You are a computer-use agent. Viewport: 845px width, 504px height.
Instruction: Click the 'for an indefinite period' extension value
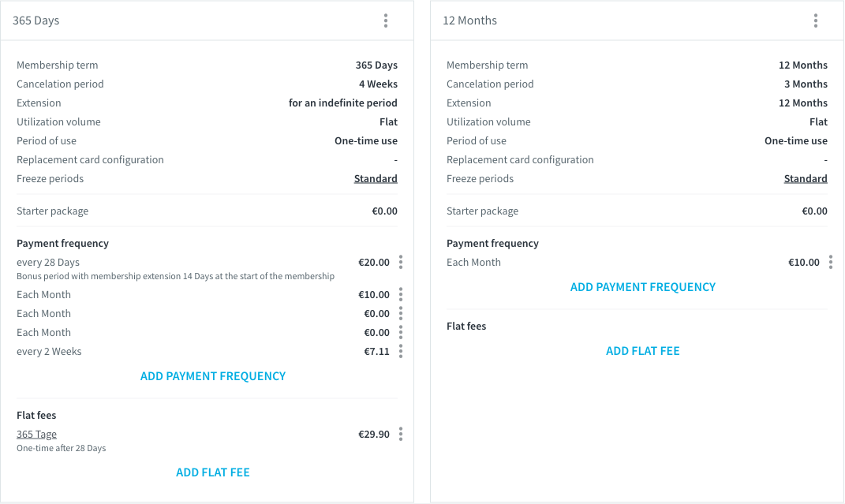point(342,103)
